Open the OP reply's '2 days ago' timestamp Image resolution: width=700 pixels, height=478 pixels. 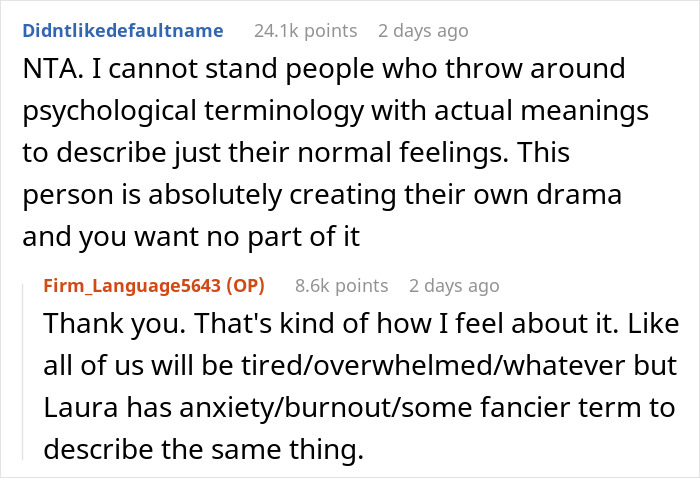tap(453, 286)
